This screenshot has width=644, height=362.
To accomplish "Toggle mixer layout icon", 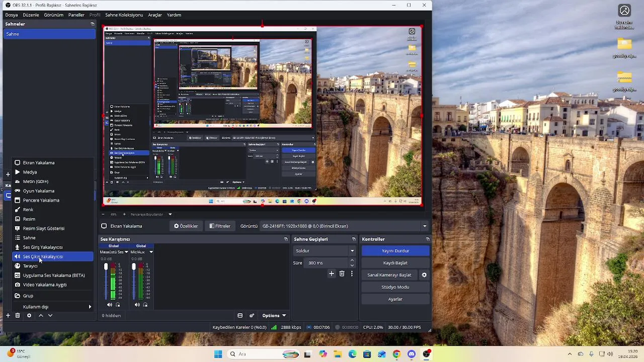I will (x=240, y=316).
